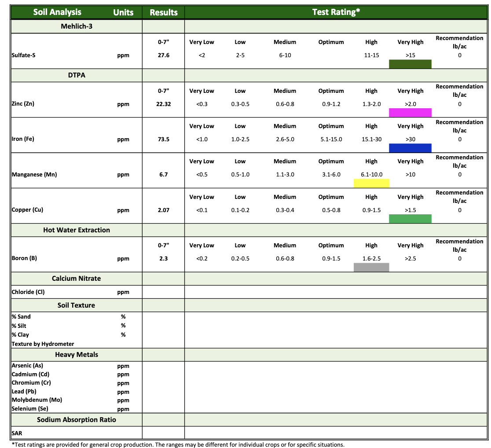Select the Zinc result 22.32

[164, 104]
